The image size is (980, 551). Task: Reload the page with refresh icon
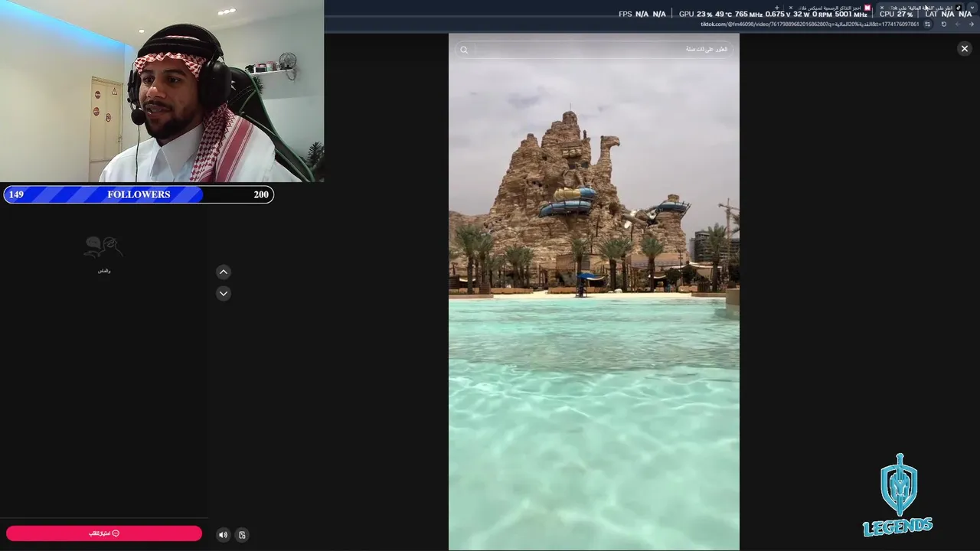944,24
